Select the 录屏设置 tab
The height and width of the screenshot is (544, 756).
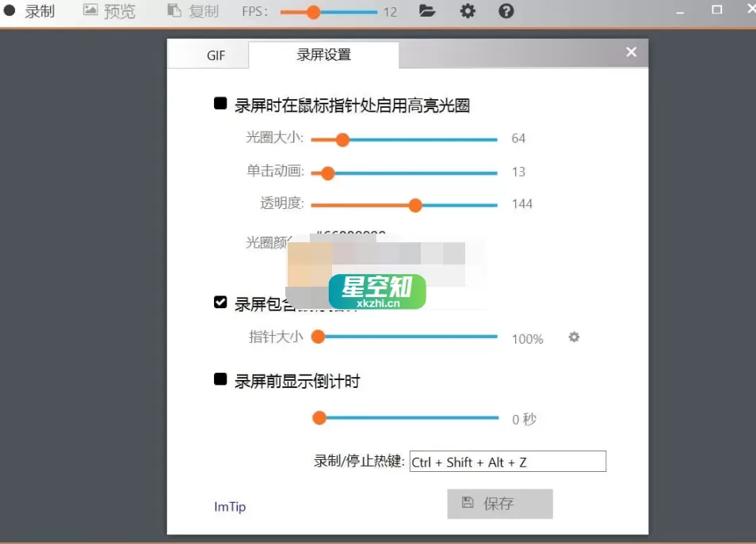coord(323,55)
